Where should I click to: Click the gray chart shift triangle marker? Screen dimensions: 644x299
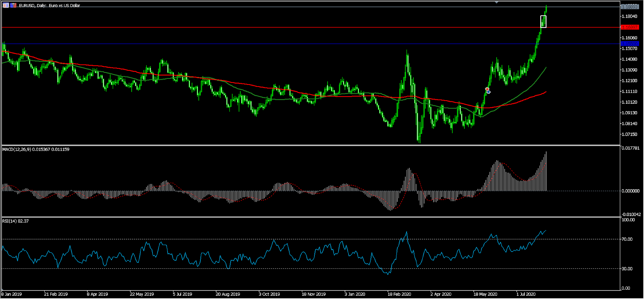pos(497,2)
